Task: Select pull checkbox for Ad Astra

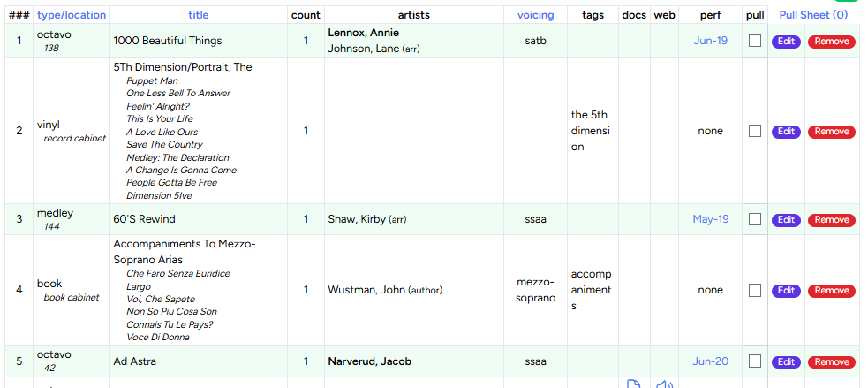Action: coord(755,361)
